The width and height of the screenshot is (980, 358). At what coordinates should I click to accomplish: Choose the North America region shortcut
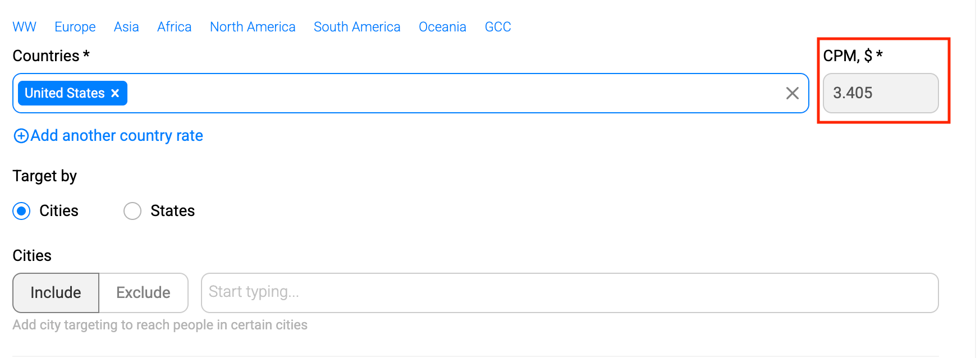253,27
